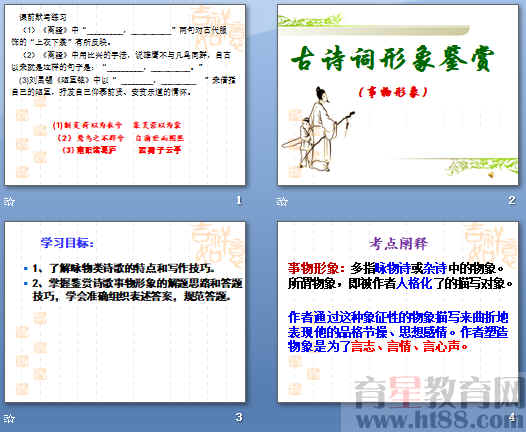Select slide 3 titled 学习目标
Viewport: 526px width, 432px height.
click(125, 312)
